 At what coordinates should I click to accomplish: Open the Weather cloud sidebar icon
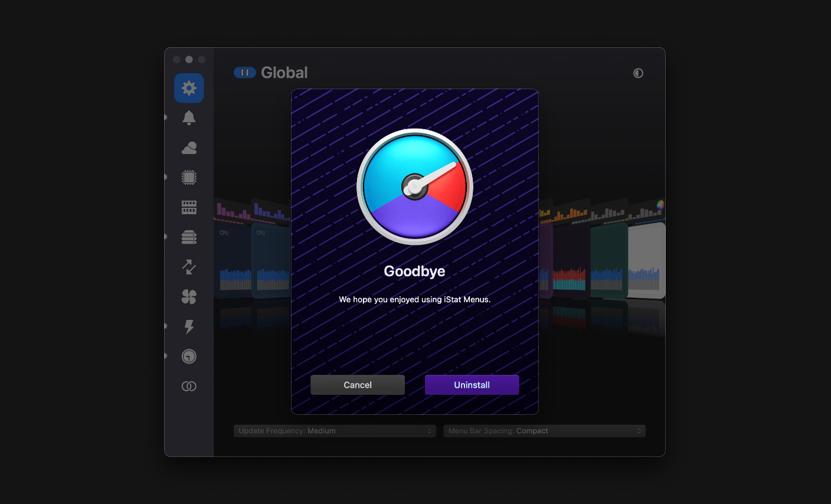[189, 148]
